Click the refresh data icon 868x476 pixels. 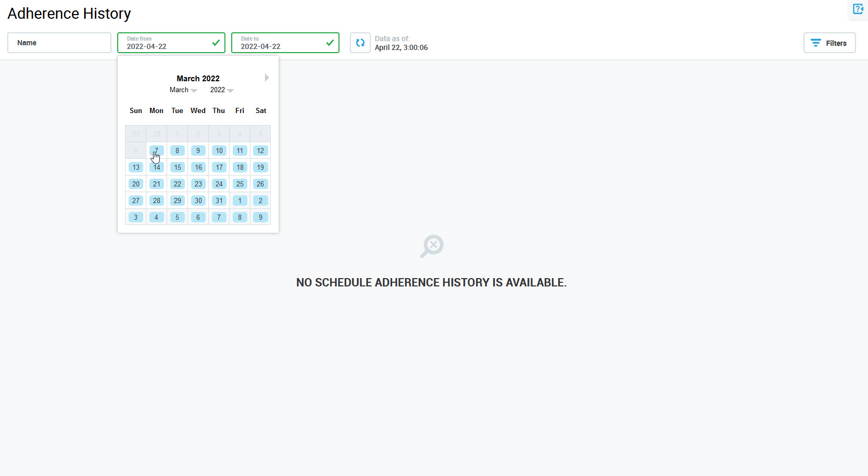coord(360,43)
